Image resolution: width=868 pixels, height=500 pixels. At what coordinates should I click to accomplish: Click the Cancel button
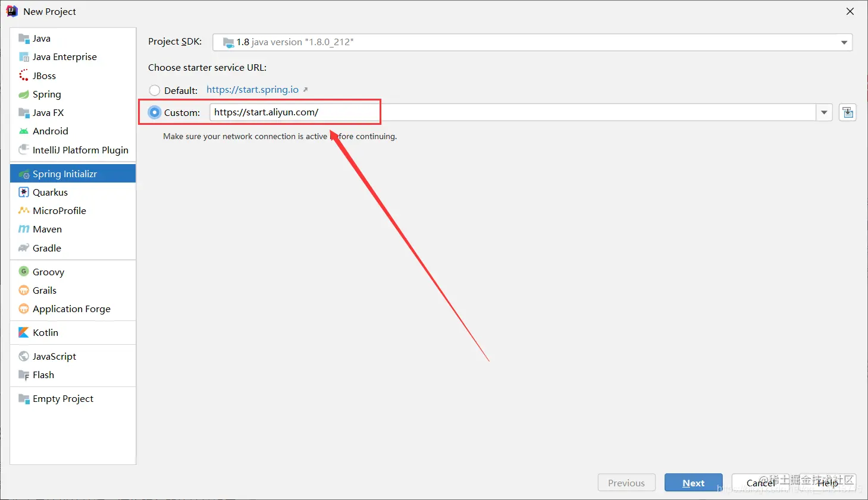[761, 483]
